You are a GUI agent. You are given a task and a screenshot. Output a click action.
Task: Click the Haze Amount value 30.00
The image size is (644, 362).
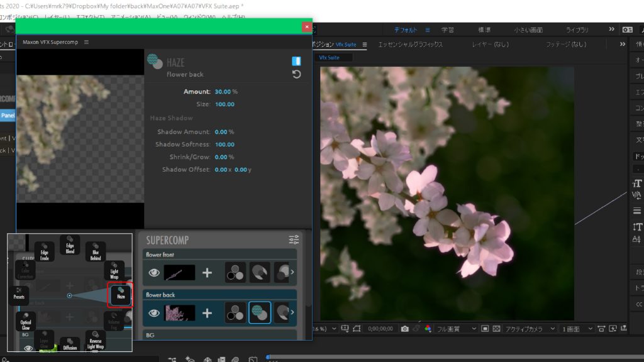(223, 92)
